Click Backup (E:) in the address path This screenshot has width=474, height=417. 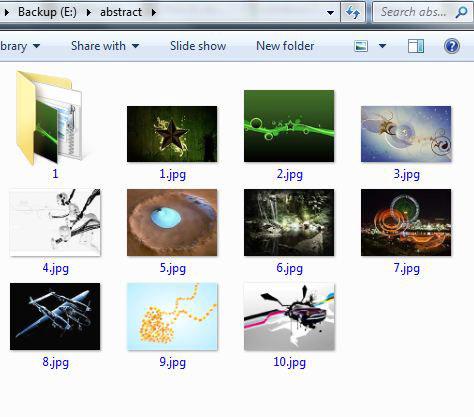[47, 12]
